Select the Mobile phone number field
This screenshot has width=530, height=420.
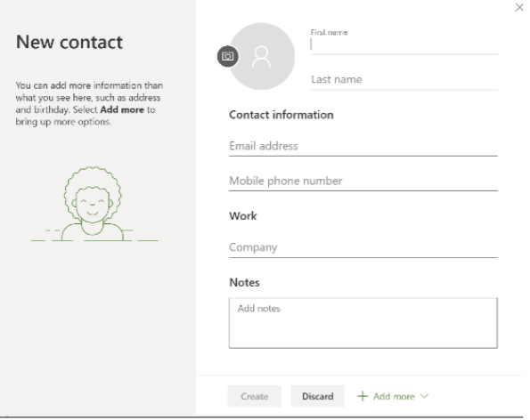pyautogui.click(x=363, y=182)
